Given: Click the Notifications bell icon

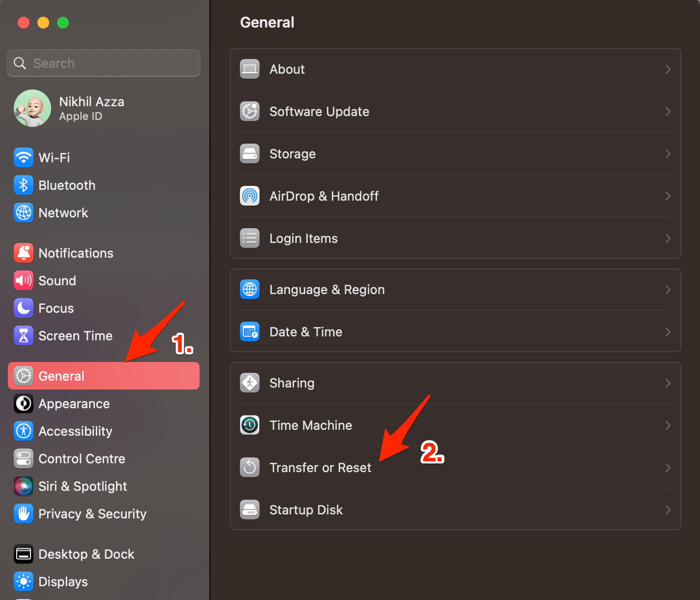Looking at the screenshot, I should tap(24, 253).
